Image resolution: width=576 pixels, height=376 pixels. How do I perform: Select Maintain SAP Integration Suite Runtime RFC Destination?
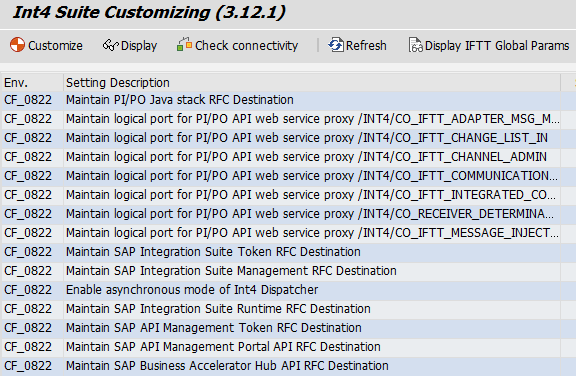pos(312,309)
